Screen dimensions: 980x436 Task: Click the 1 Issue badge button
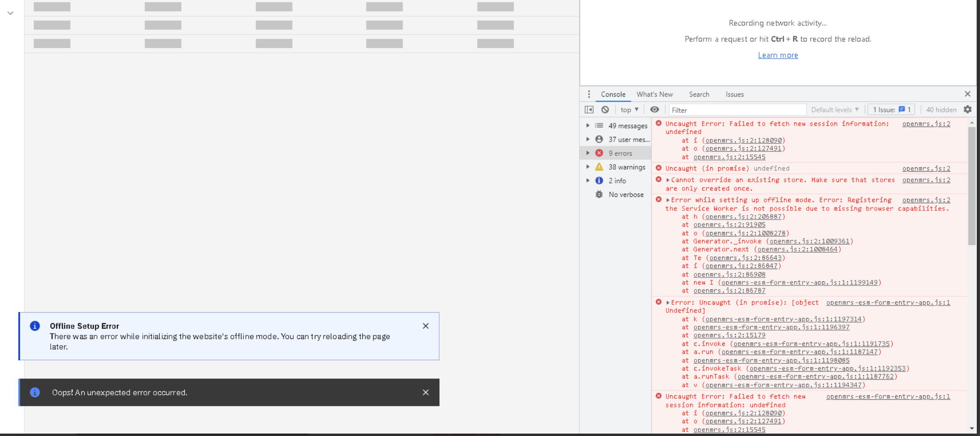pyautogui.click(x=891, y=109)
